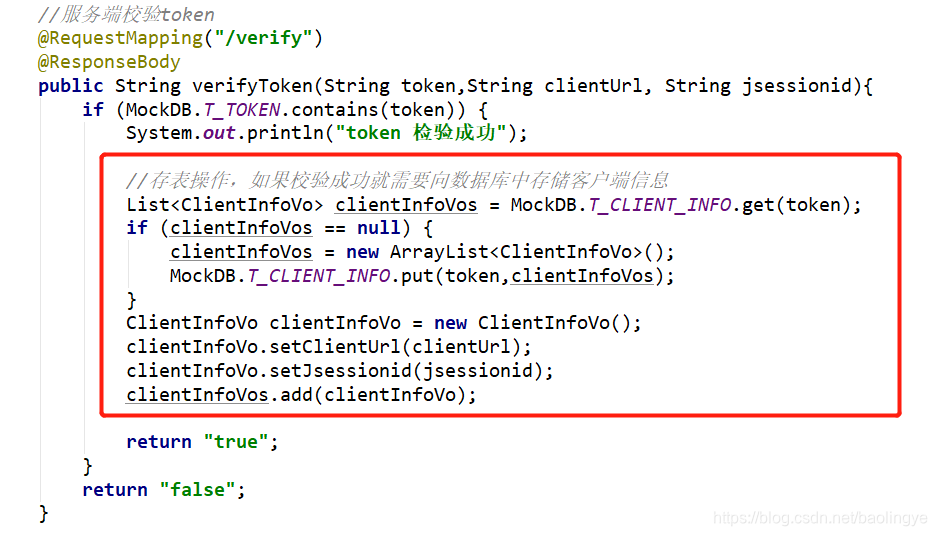Click T_CLIENT_INFO in the .get(token) line

point(660,205)
